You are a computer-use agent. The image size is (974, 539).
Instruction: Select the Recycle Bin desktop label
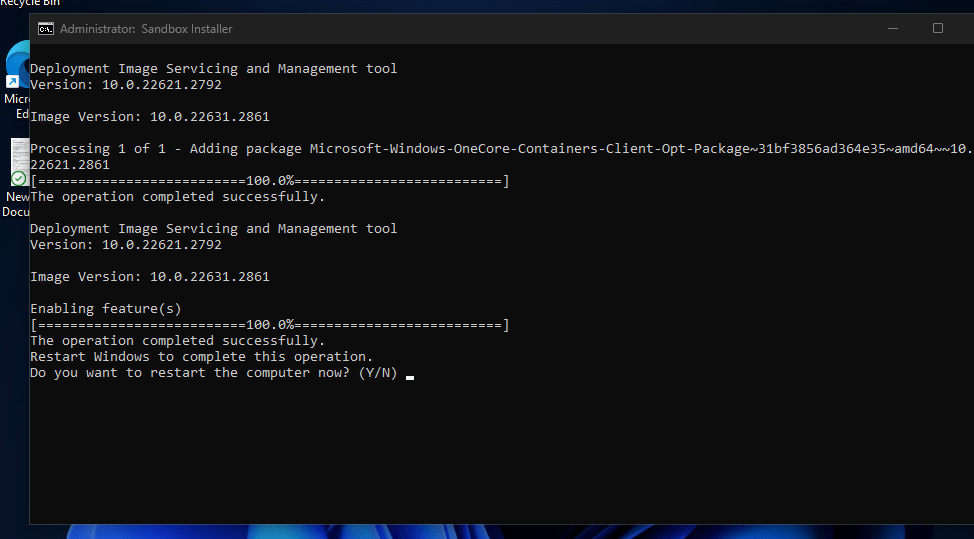coord(30,3)
